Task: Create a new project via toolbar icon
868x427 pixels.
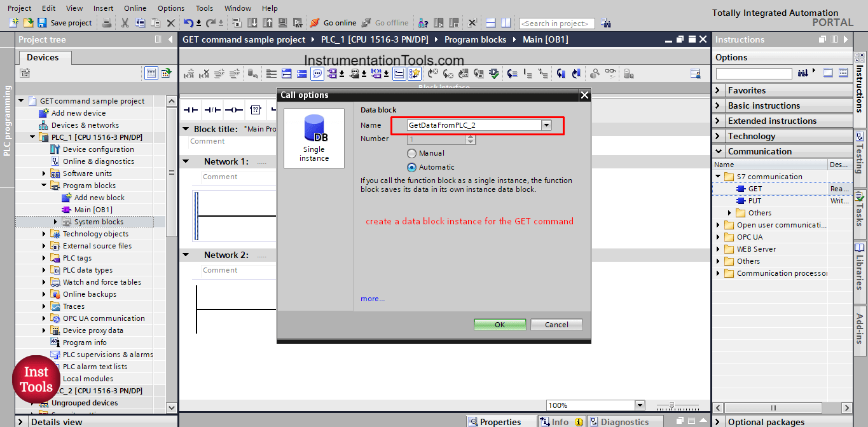Action: 14,23
